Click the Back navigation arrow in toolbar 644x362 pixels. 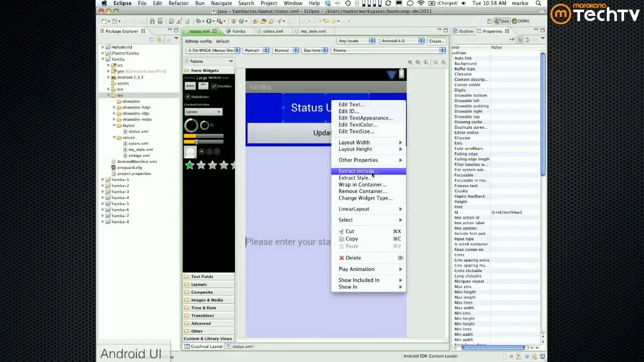(334, 21)
